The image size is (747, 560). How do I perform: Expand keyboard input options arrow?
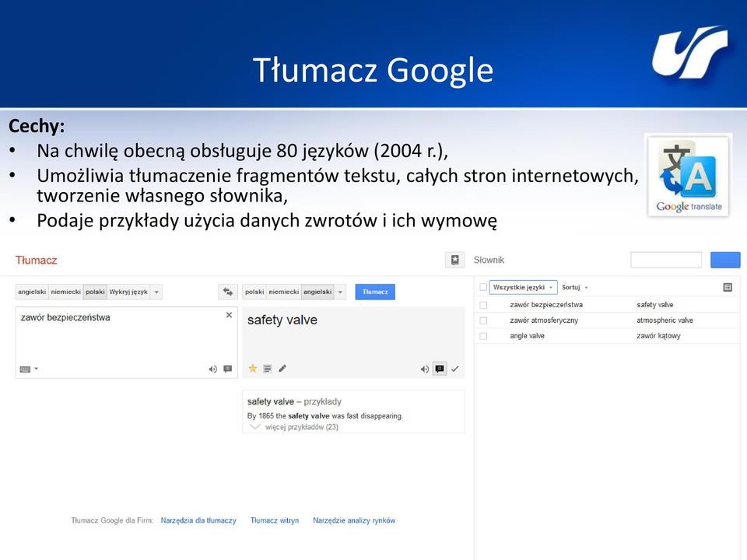37,369
